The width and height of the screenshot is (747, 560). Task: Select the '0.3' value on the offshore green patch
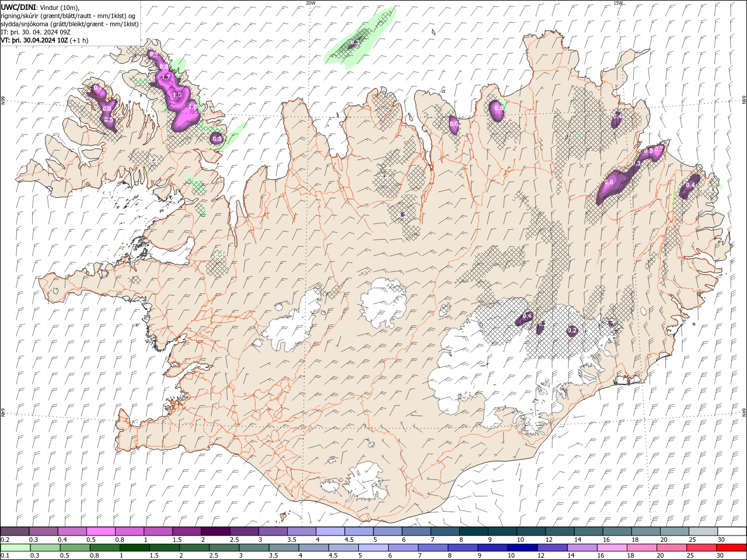(x=354, y=43)
